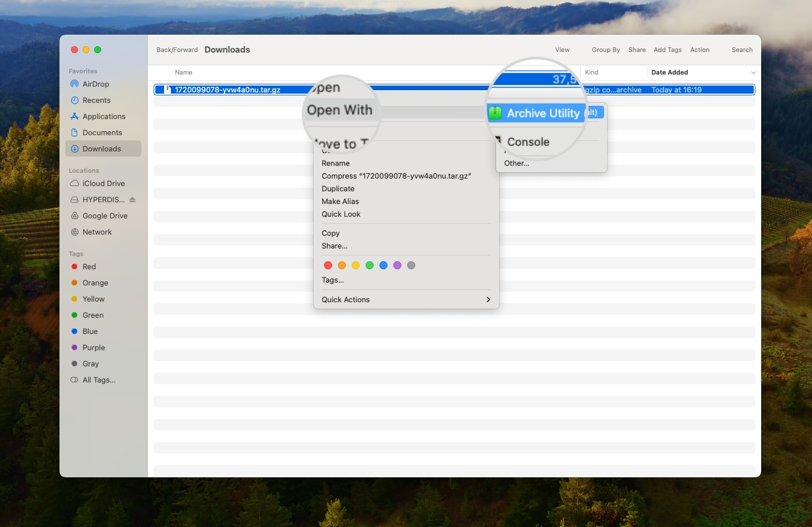
Task: Open the Network location
Action: pyautogui.click(x=97, y=232)
